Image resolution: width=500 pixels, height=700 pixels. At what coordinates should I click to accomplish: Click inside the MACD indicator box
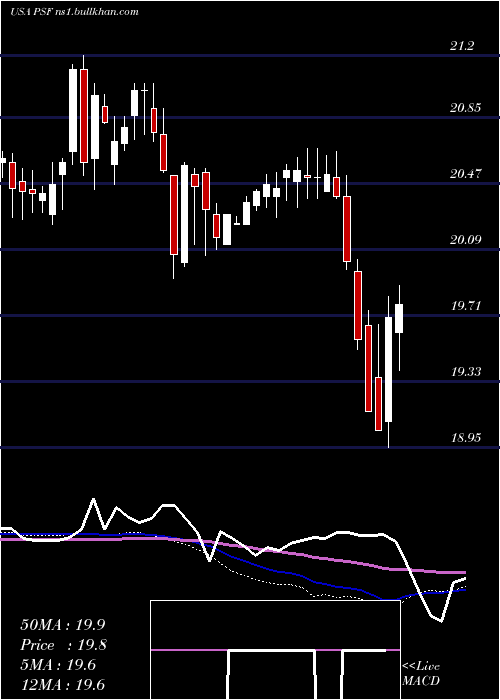click(x=275, y=650)
